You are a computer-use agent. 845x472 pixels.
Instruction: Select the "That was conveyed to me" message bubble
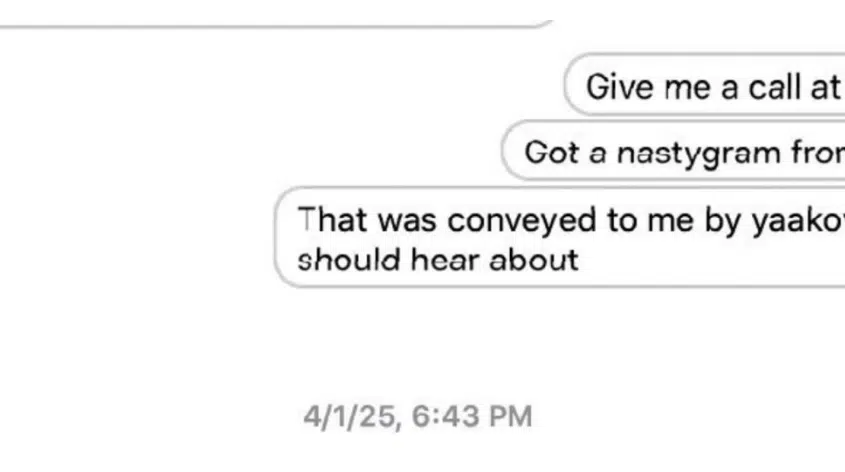(560, 237)
